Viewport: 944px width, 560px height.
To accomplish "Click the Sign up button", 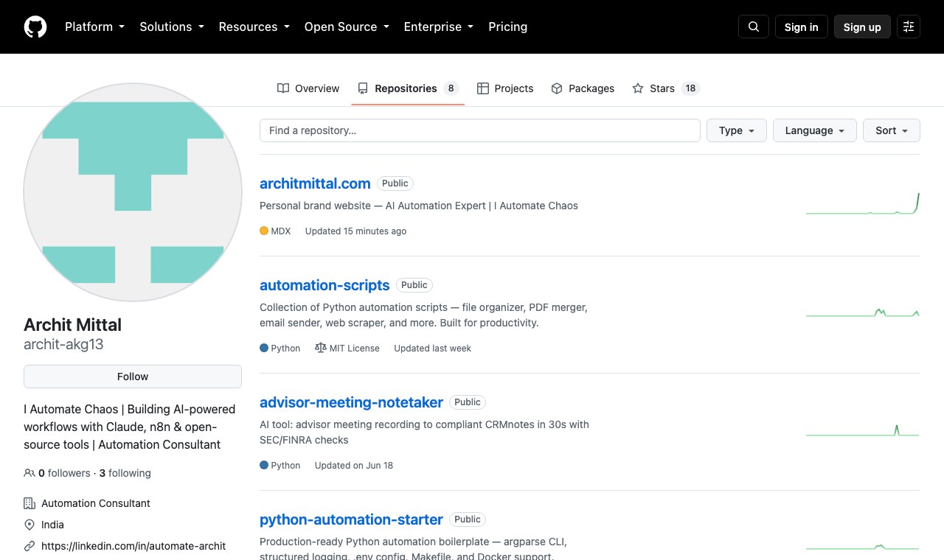I will (x=862, y=27).
